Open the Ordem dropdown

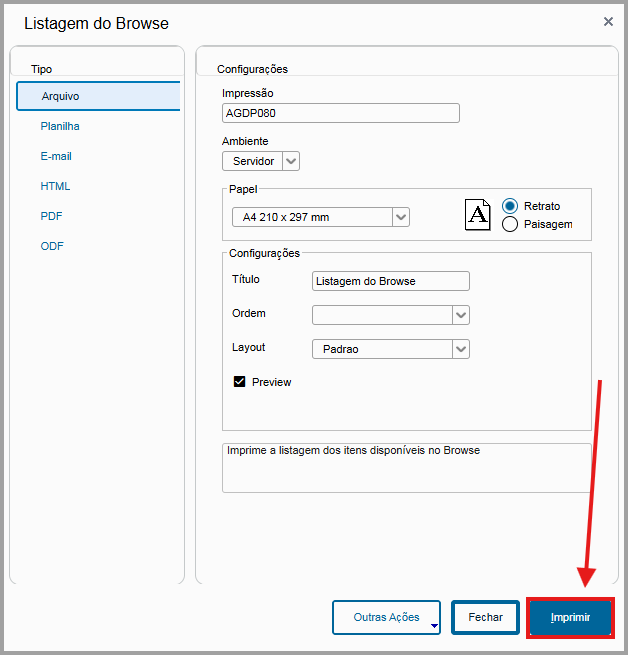(460, 315)
